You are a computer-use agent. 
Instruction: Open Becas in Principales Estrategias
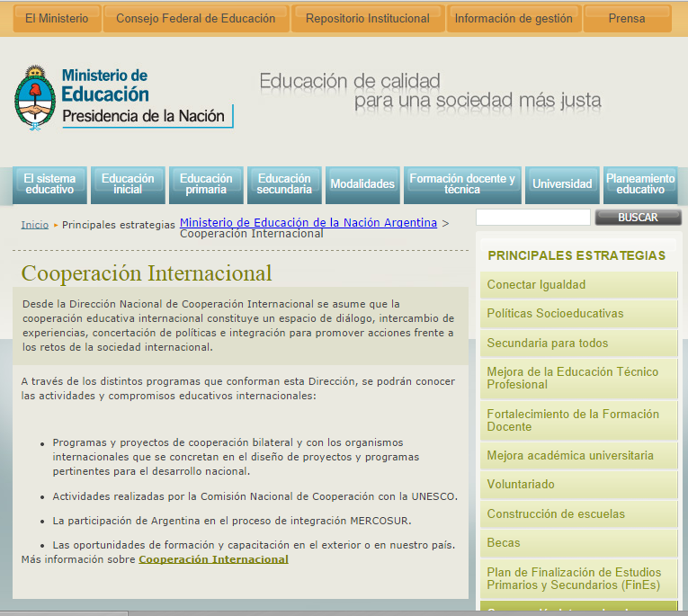click(x=504, y=543)
